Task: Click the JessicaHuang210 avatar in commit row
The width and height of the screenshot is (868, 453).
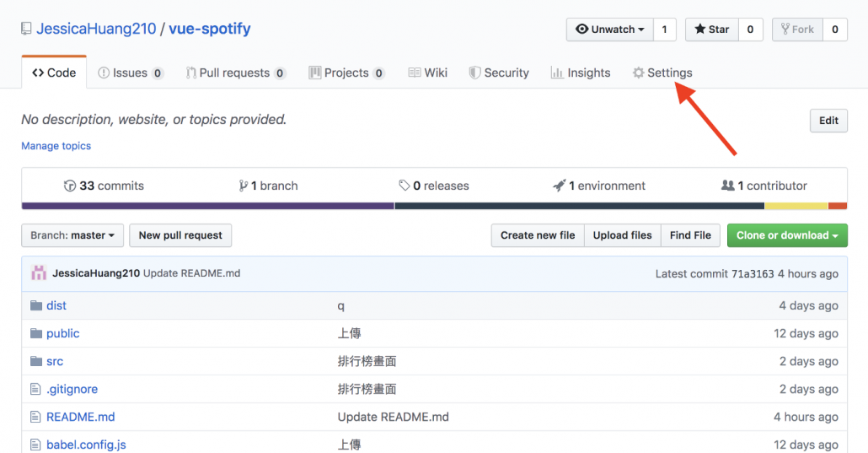Action: click(x=39, y=273)
